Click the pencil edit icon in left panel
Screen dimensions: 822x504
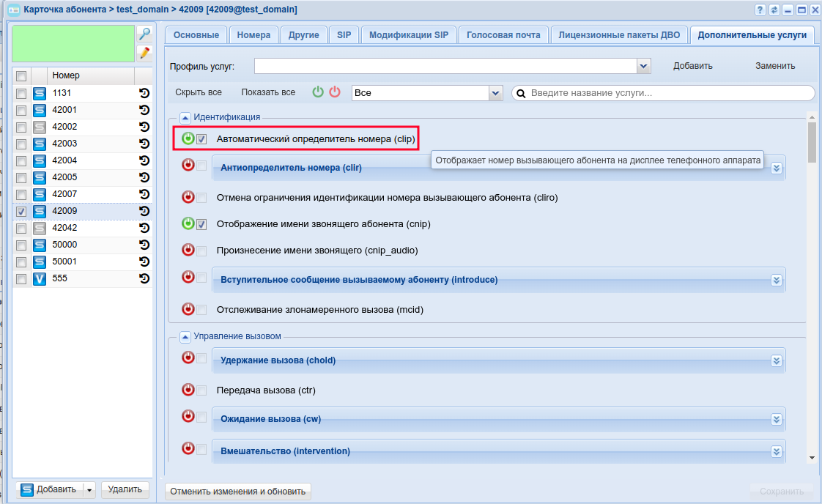145,53
